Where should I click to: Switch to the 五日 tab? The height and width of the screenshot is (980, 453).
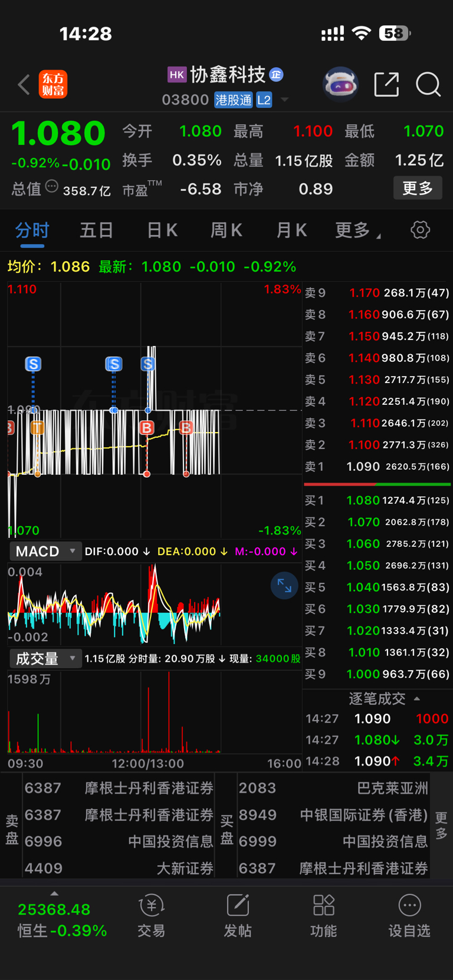point(96,230)
